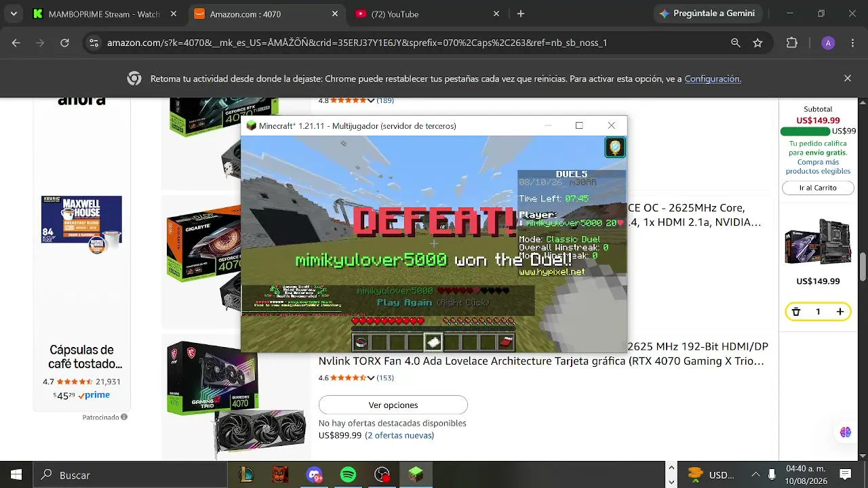Open the zoom magnifier in address bar

tap(736, 43)
